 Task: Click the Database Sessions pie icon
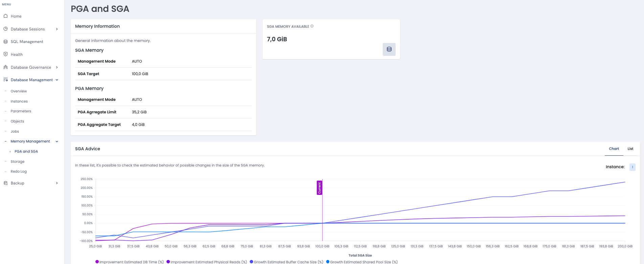[5, 29]
